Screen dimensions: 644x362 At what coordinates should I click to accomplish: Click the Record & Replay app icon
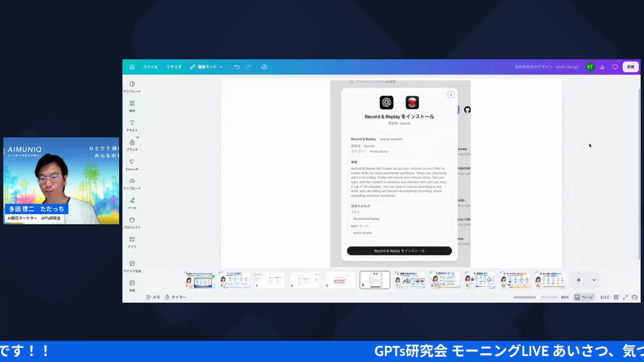(x=412, y=103)
